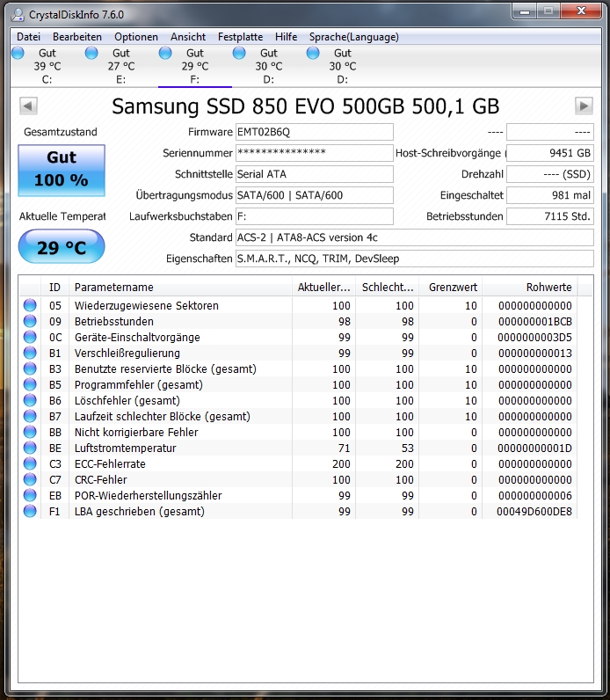The width and height of the screenshot is (610, 700).
Task: Click status orb for drive C:
Action: pos(18,53)
